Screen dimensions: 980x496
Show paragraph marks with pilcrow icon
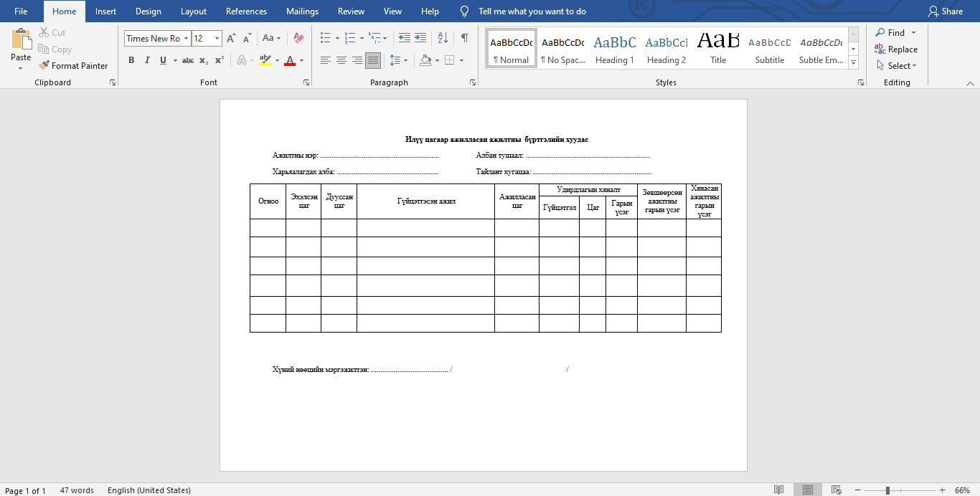[465, 38]
